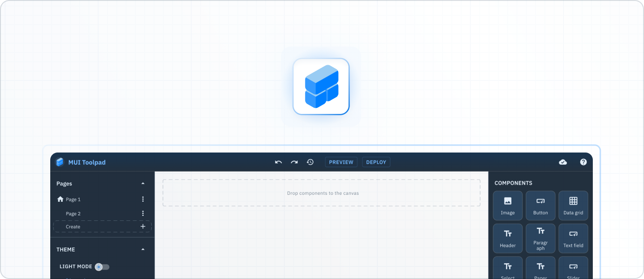This screenshot has width=644, height=279.
Task: Click the cloud sync status icon
Action: [x=563, y=162]
